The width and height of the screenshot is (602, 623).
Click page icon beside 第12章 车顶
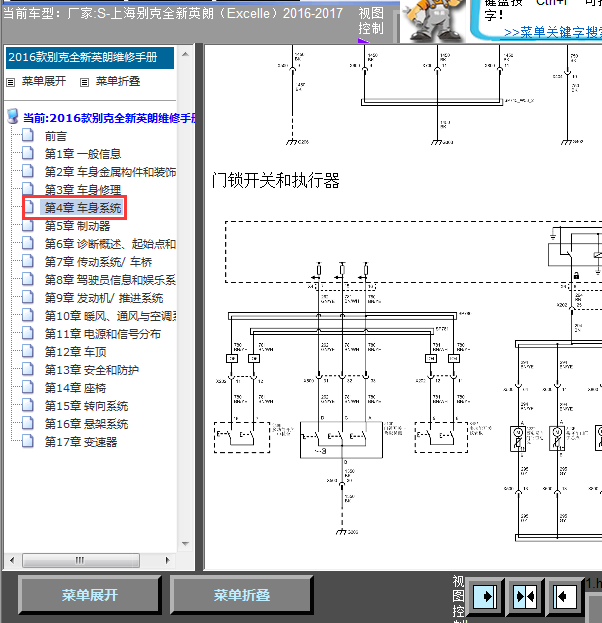pos(28,351)
